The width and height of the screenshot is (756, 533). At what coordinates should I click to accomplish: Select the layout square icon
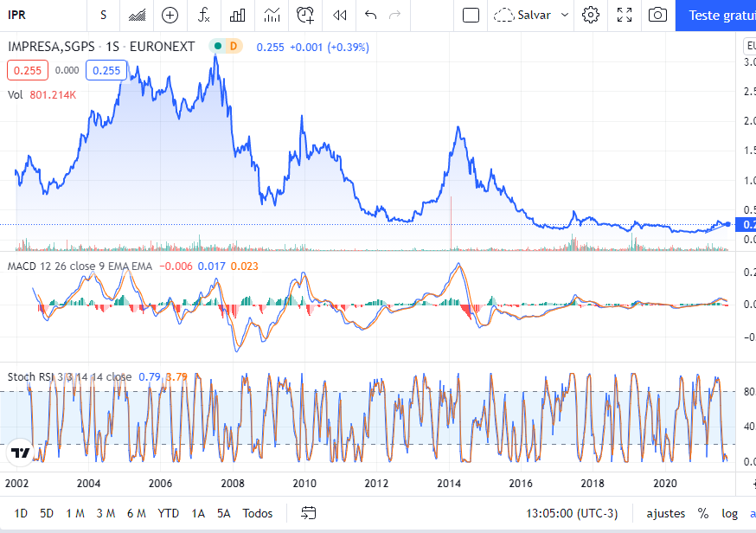pos(471,15)
